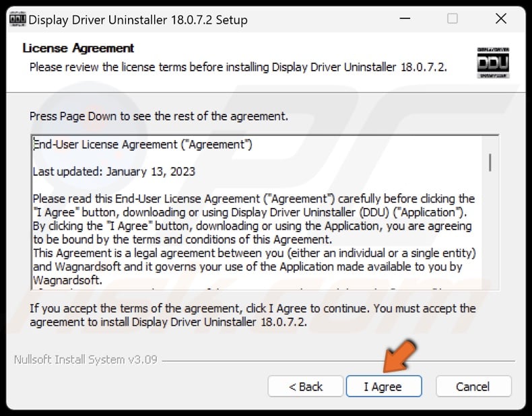
Task: Cancel the DDU setup
Action: pyautogui.click(x=473, y=386)
